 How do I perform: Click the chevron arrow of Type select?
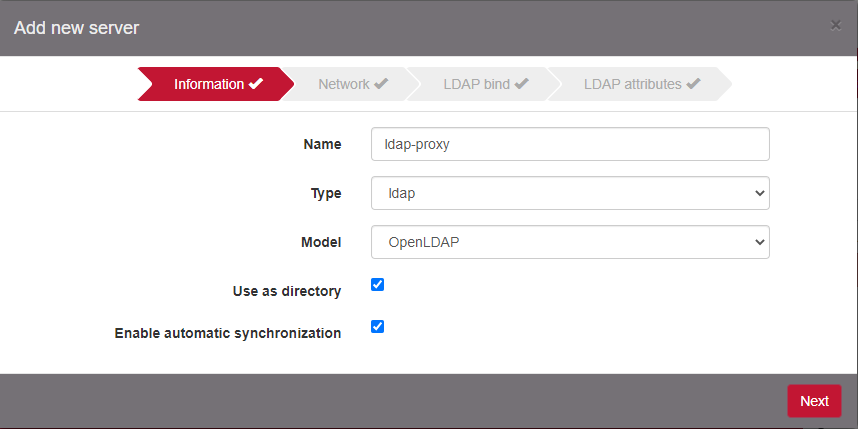coord(757,193)
